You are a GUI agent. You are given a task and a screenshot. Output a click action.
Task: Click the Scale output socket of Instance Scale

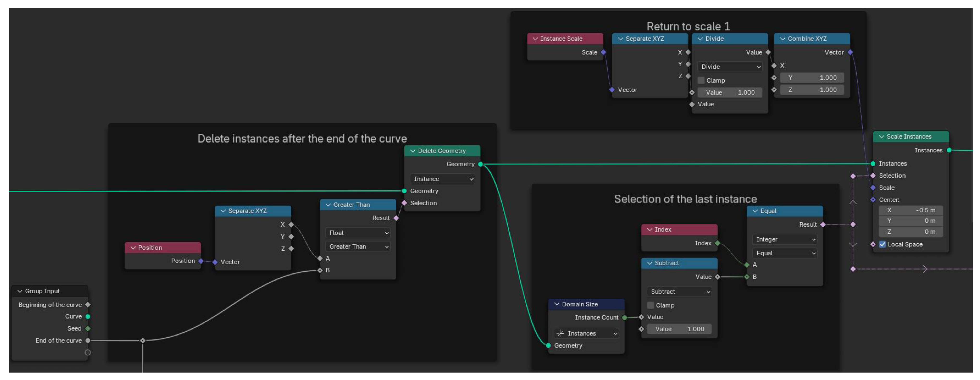click(x=603, y=53)
